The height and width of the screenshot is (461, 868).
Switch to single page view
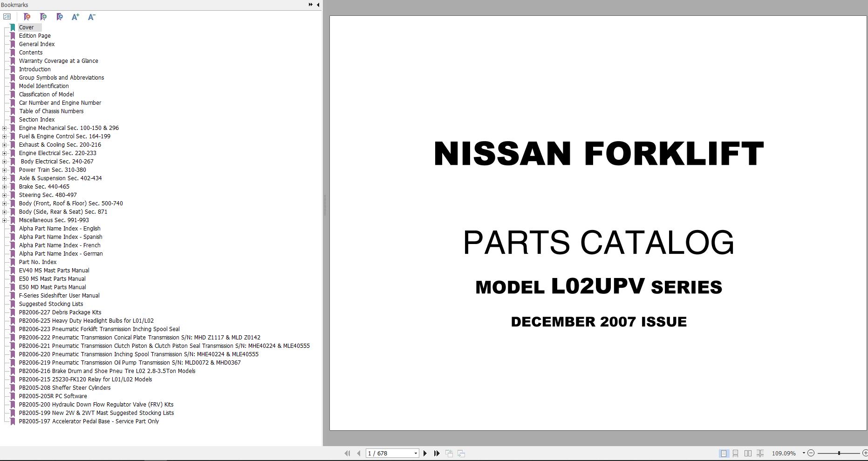724,453
